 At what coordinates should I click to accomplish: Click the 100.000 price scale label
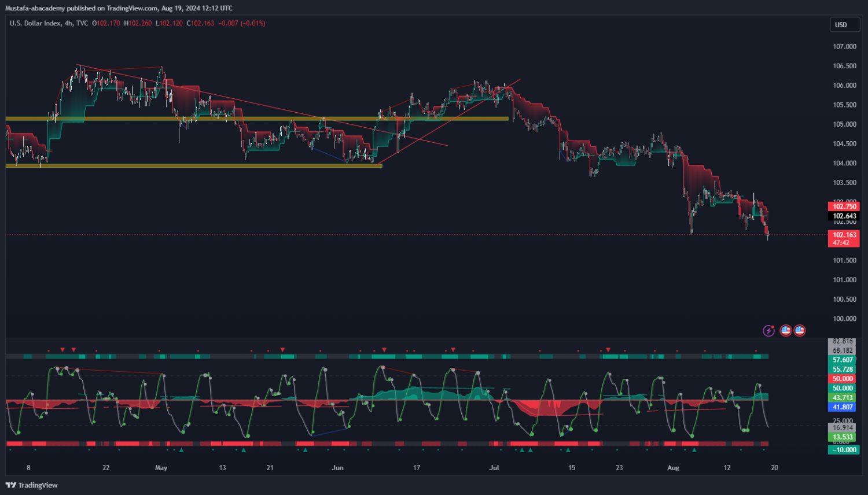[x=844, y=319]
